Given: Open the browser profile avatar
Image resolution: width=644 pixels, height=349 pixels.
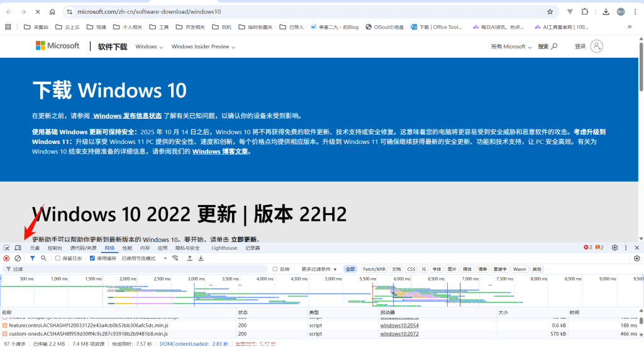Looking at the screenshot, I should click(621, 12).
